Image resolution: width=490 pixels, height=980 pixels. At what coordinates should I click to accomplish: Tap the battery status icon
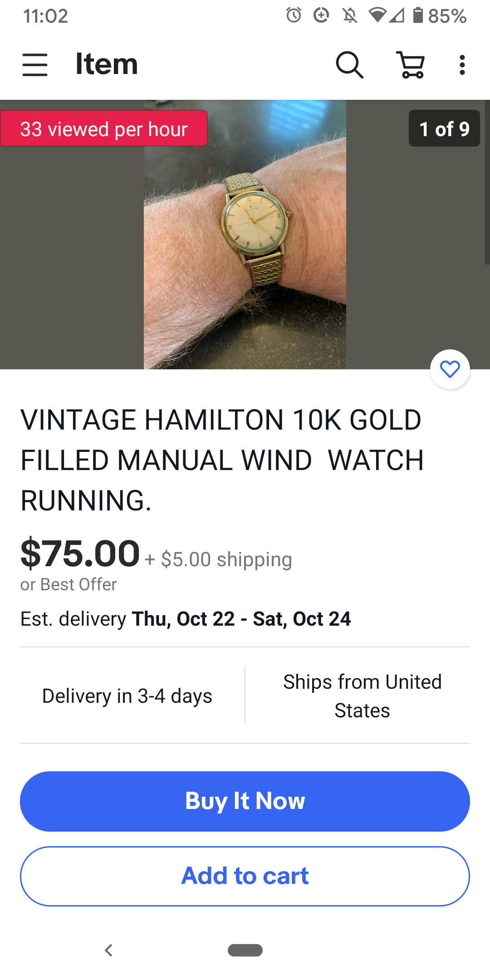pos(418,15)
